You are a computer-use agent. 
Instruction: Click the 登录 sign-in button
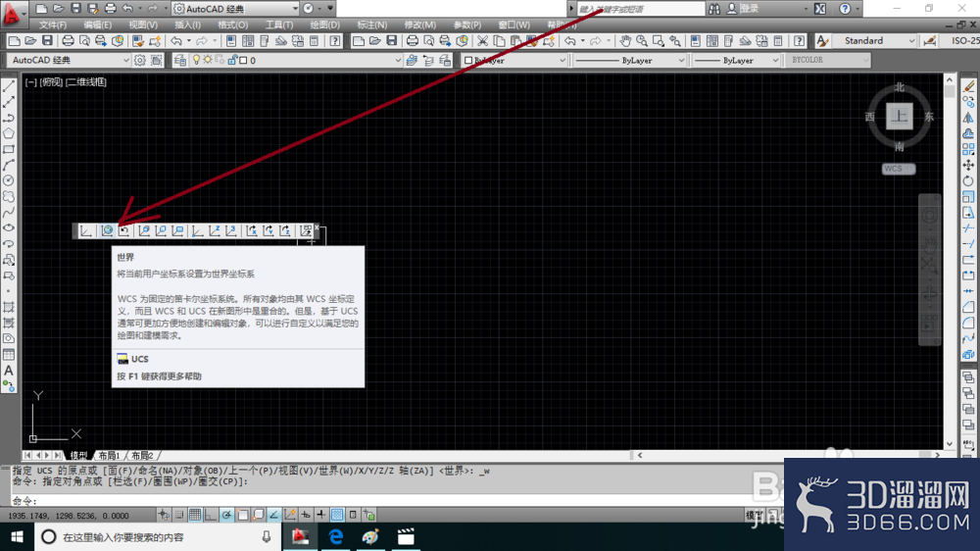point(749,9)
